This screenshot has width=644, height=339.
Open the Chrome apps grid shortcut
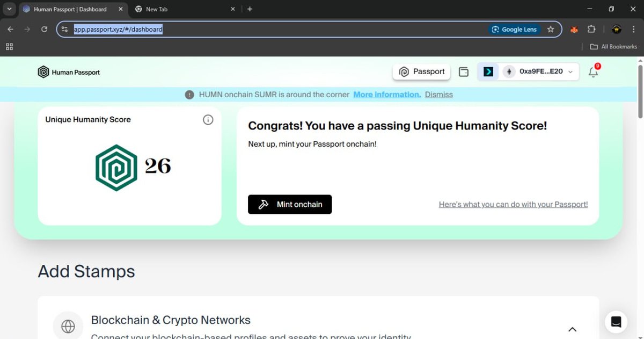pos(9,47)
